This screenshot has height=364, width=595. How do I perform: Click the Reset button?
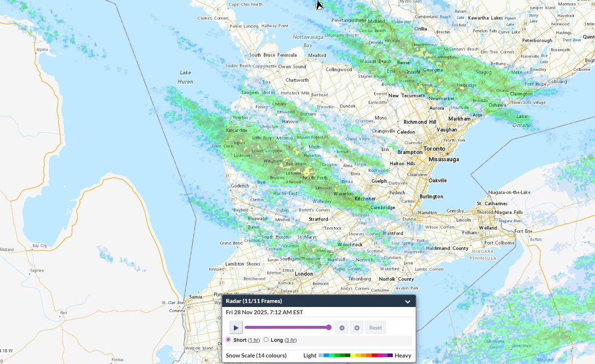pyautogui.click(x=375, y=327)
